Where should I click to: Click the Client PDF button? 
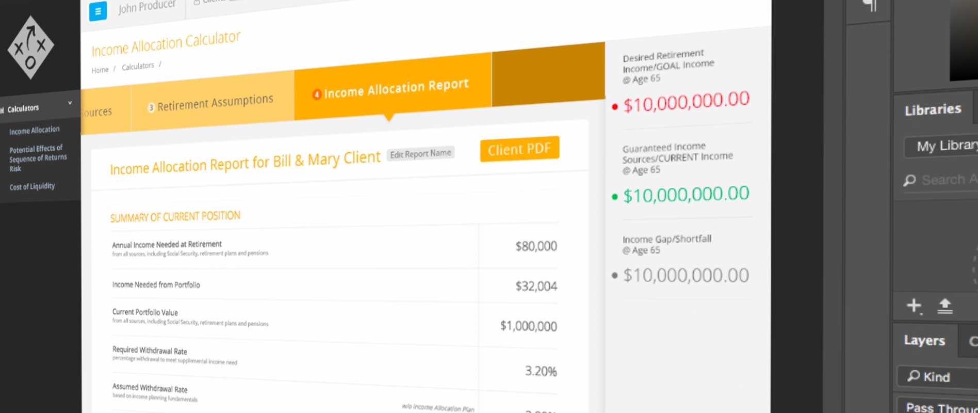(x=519, y=149)
